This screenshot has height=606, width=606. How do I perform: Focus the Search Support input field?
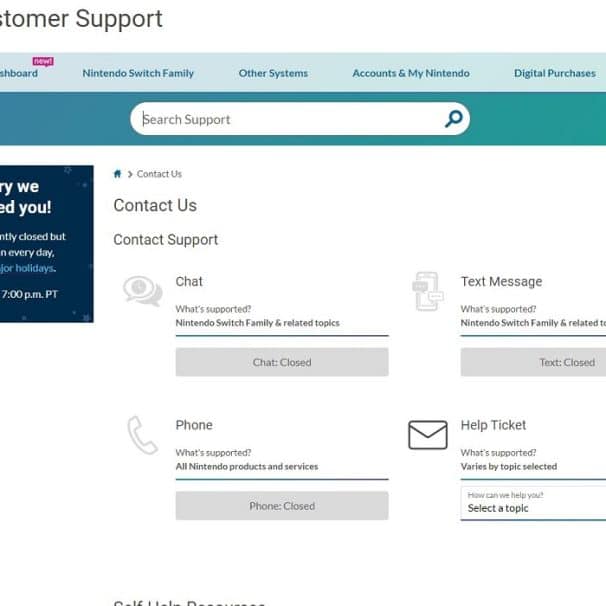point(290,119)
